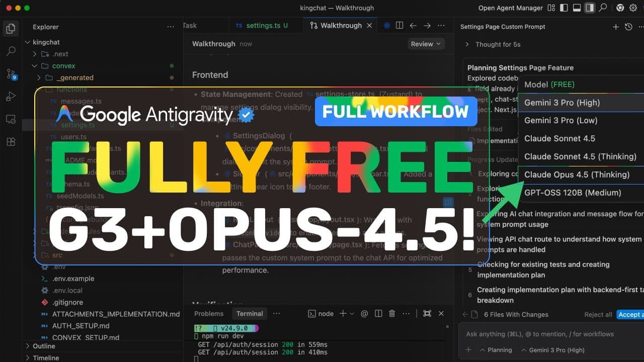The height and width of the screenshot is (362, 644).
Task: Click the search magnifier in title bar
Action: [x=603, y=8]
